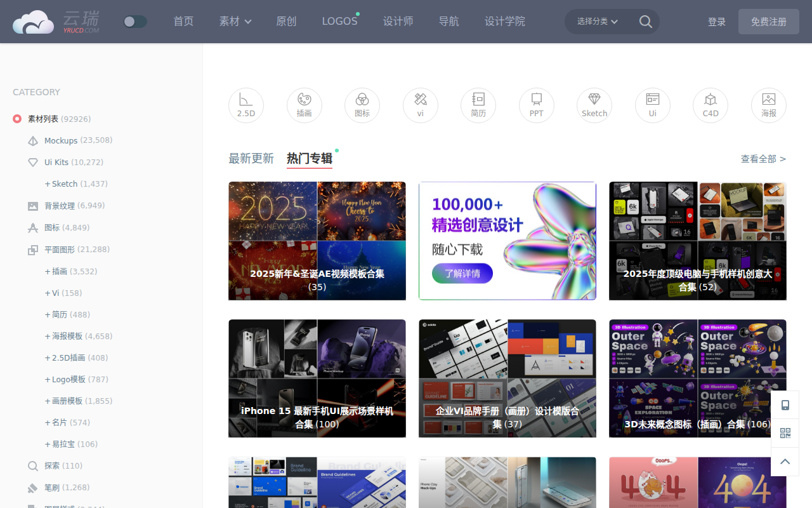Screen dimensions: 812x508
Task: Open the LOGOS navigation item
Action: pyautogui.click(x=340, y=22)
